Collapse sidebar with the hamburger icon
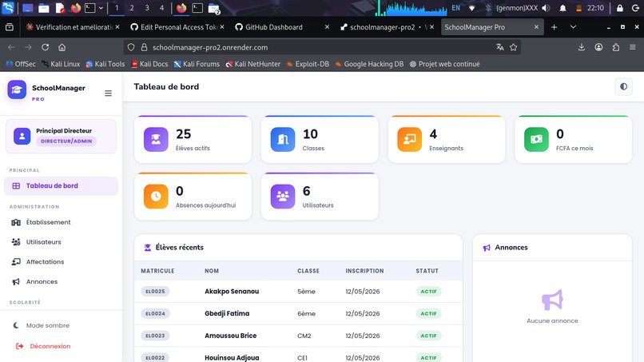 pos(108,93)
